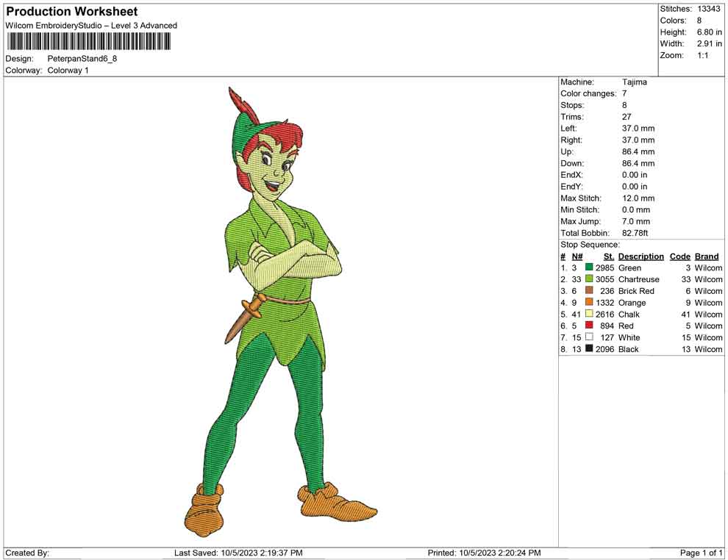Image resolution: width=728 pixels, height=560 pixels.
Task: Click the 'Created By:' footer label
Action: 27,553
